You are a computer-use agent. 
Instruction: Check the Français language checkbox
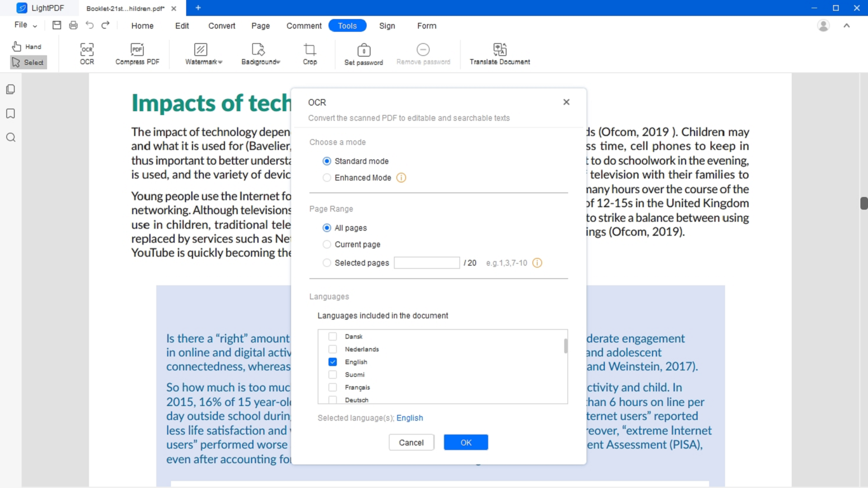pyautogui.click(x=332, y=388)
